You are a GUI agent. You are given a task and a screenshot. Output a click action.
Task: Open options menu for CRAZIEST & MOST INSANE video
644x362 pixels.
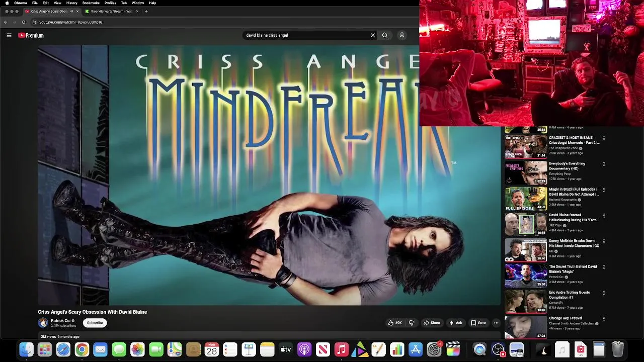pos(604,138)
